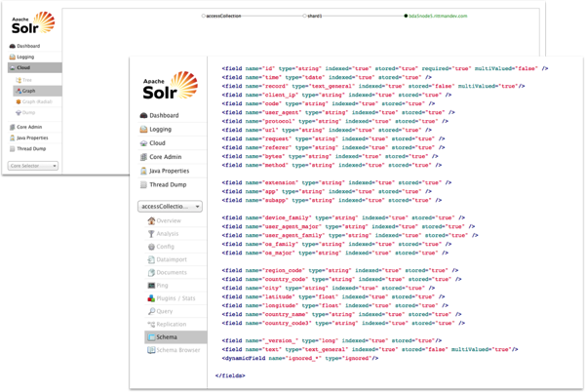Click the field name="latitude" schema line
This screenshot has height=392, width=585.
333,296
